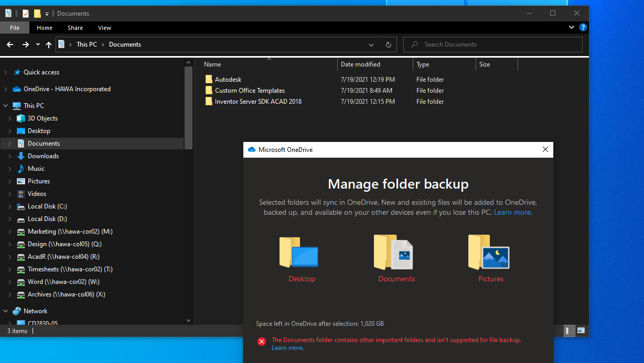Click the Properties quick access toolbar icon
Screen dimensions: 644x363
tap(26, 14)
